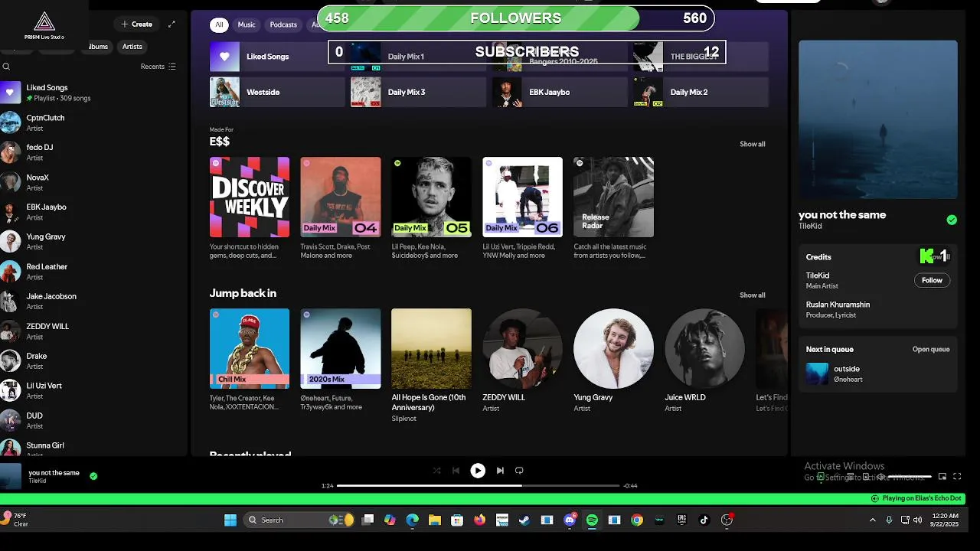Go to the previous track
Screen dimensions: 980x551
coord(456,471)
